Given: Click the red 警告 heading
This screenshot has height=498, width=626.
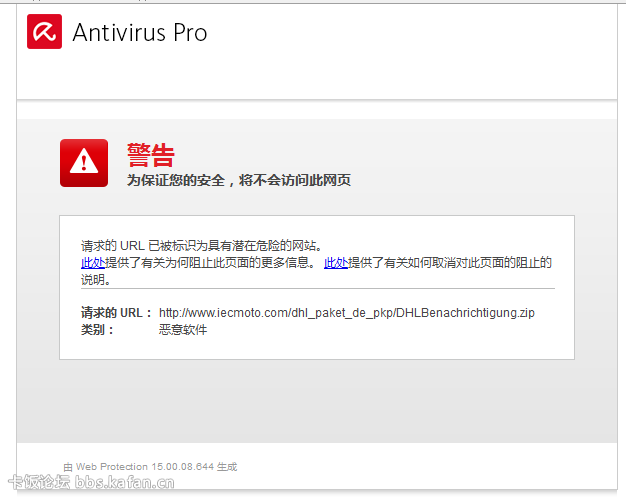Looking at the screenshot, I should click(150, 155).
